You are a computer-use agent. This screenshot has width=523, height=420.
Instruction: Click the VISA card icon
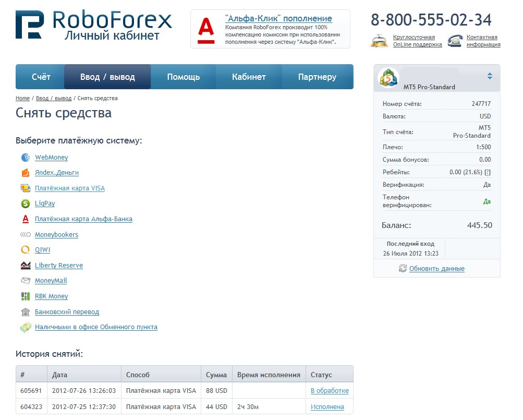[x=26, y=188]
